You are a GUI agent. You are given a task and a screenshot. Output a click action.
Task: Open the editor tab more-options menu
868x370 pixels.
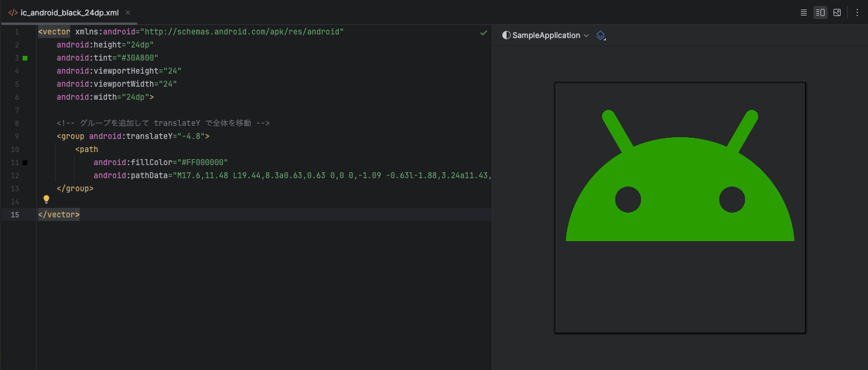point(857,12)
